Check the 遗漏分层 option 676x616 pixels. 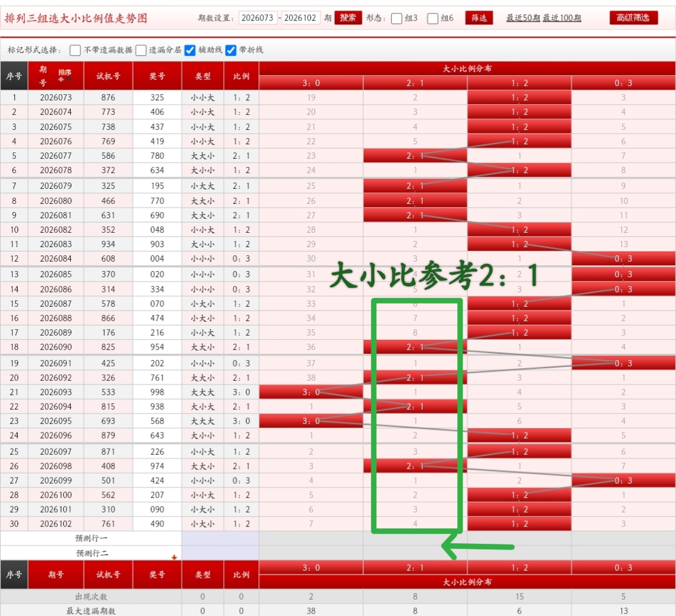pos(141,50)
